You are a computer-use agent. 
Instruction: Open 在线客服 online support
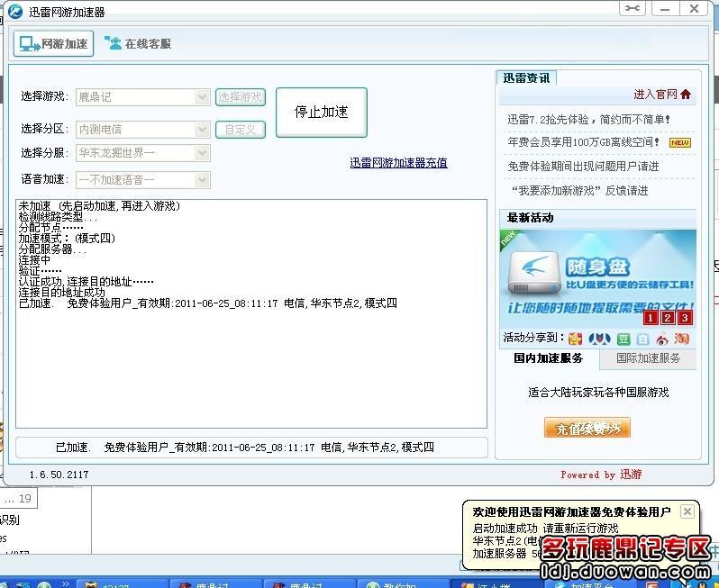pos(138,44)
